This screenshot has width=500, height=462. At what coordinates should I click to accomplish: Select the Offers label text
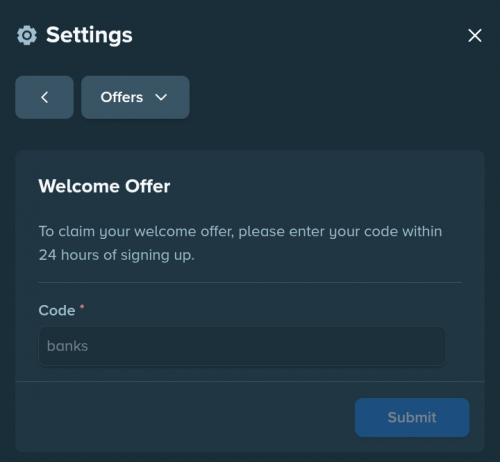(x=122, y=97)
